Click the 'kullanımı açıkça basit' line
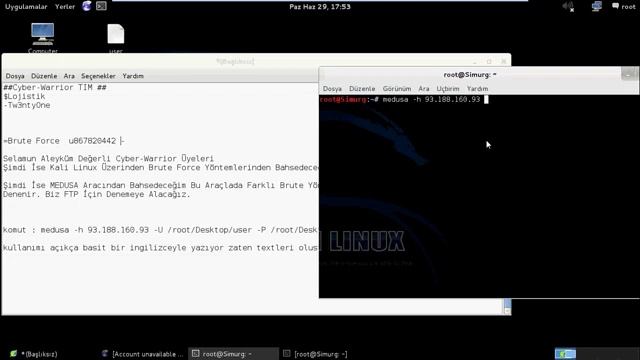Viewport: 640px width, 360px height. click(160, 248)
